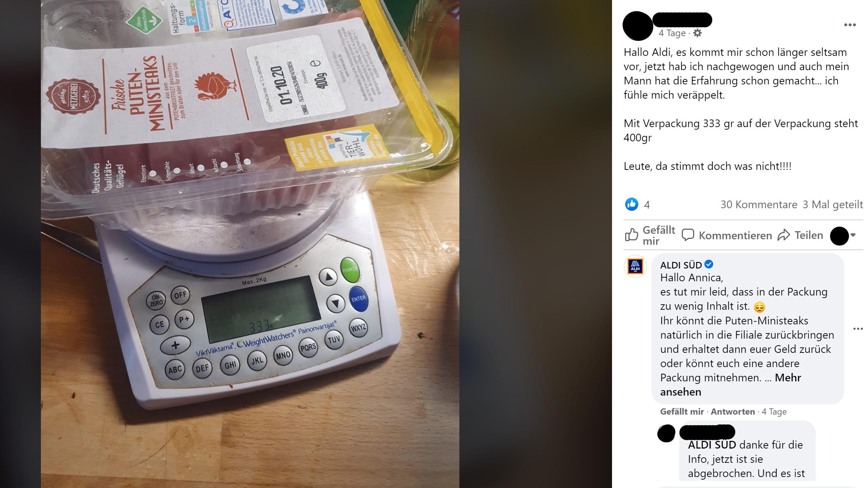Expand the comment-as profile selector arrow
The width and height of the screenshot is (868, 488).
click(x=853, y=235)
